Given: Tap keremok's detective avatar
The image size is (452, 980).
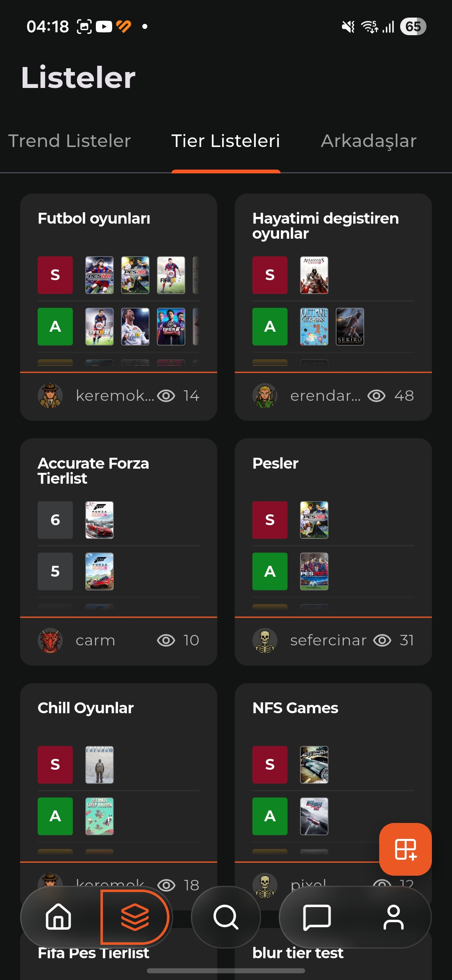Looking at the screenshot, I should pyautogui.click(x=51, y=396).
